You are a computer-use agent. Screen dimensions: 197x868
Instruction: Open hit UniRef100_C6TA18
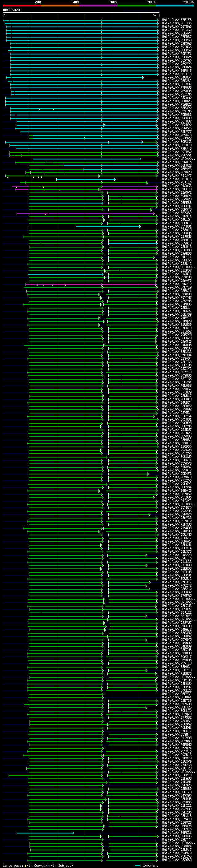[x=177, y=179]
